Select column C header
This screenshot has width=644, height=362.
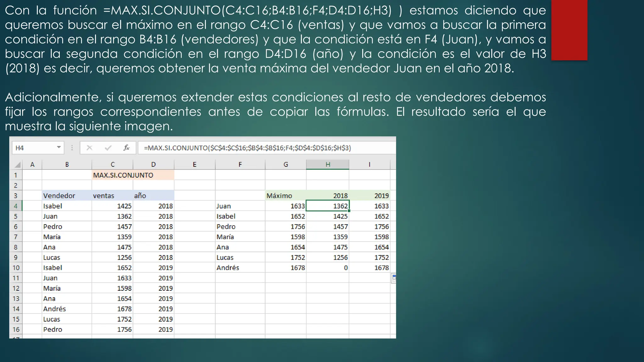pos(113,164)
